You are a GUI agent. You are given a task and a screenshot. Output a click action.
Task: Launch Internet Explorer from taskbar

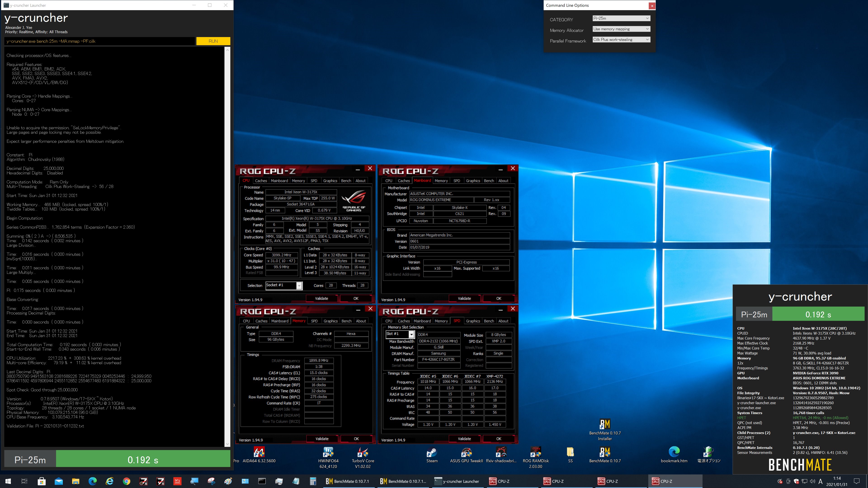tap(109, 481)
